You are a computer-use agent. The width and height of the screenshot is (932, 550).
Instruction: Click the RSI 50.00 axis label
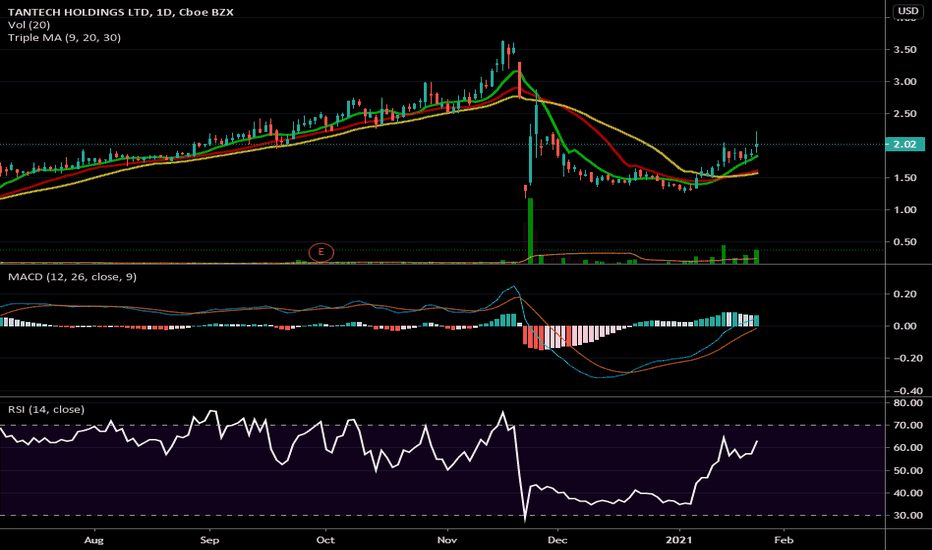[x=908, y=470]
